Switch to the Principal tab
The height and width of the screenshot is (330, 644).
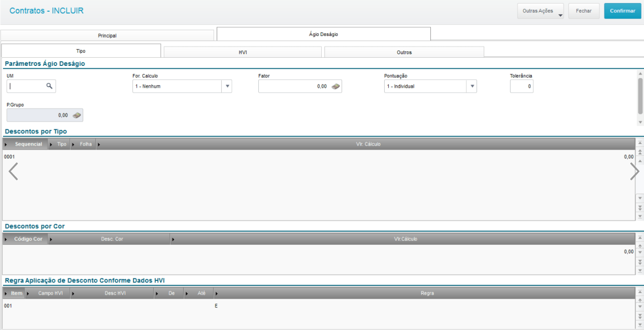[x=107, y=35]
